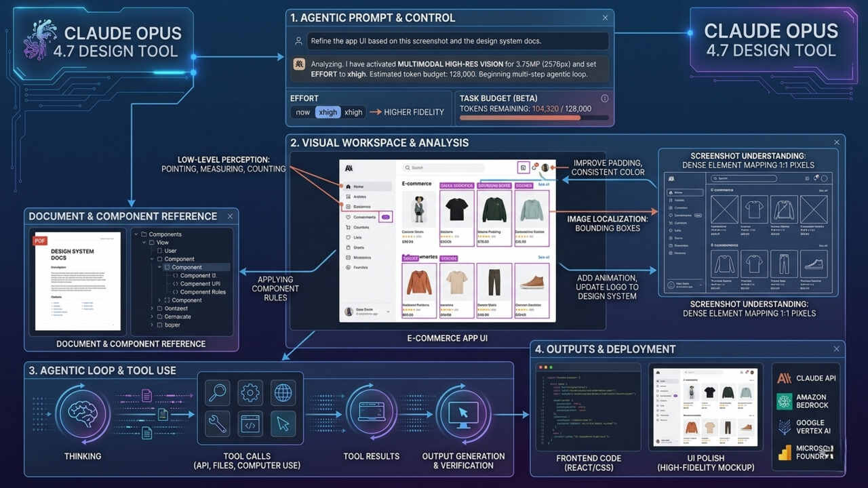Click the e-commerce app logo above Home
Viewport: 868px width, 488px height.
tap(349, 168)
